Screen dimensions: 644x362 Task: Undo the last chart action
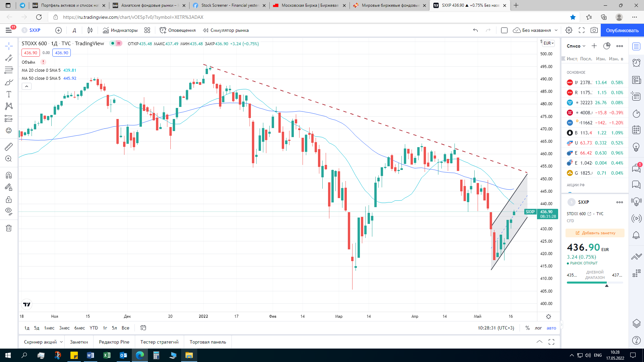click(475, 30)
